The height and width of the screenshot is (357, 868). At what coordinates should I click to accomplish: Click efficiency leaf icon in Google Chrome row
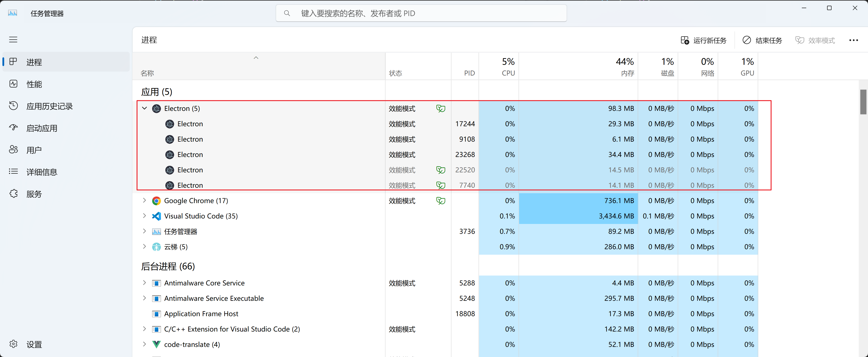coord(441,200)
